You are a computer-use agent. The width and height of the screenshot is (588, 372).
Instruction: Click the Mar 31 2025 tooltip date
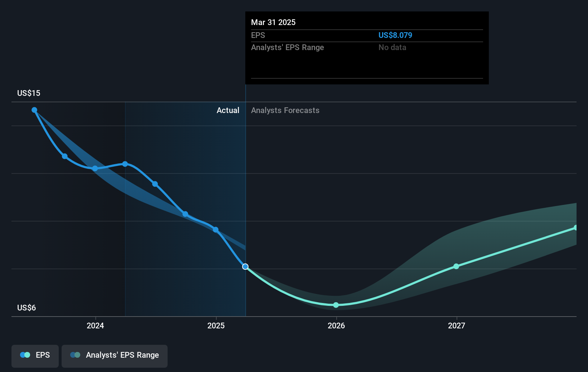pyautogui.click(x=273, y=22)
